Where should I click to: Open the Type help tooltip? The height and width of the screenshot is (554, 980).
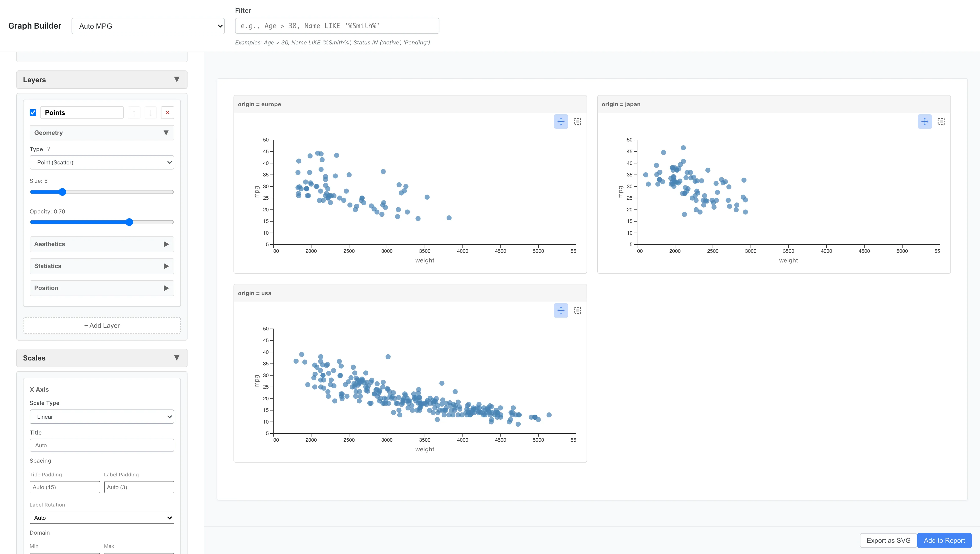point(49,149)
